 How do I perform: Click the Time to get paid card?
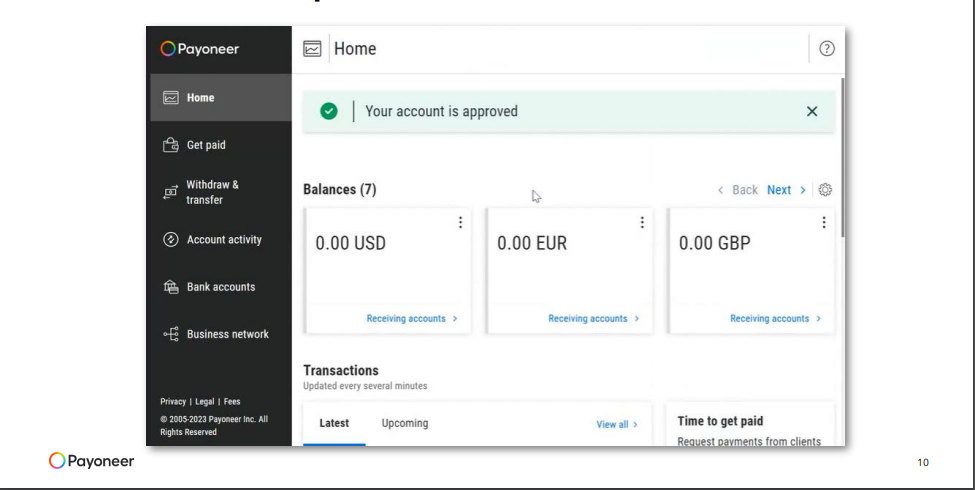coord(750,424)
